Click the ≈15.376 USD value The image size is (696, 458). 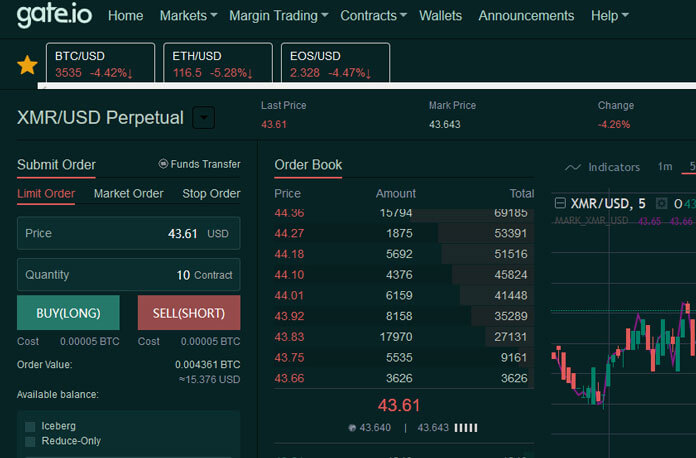tap(209, 380)
